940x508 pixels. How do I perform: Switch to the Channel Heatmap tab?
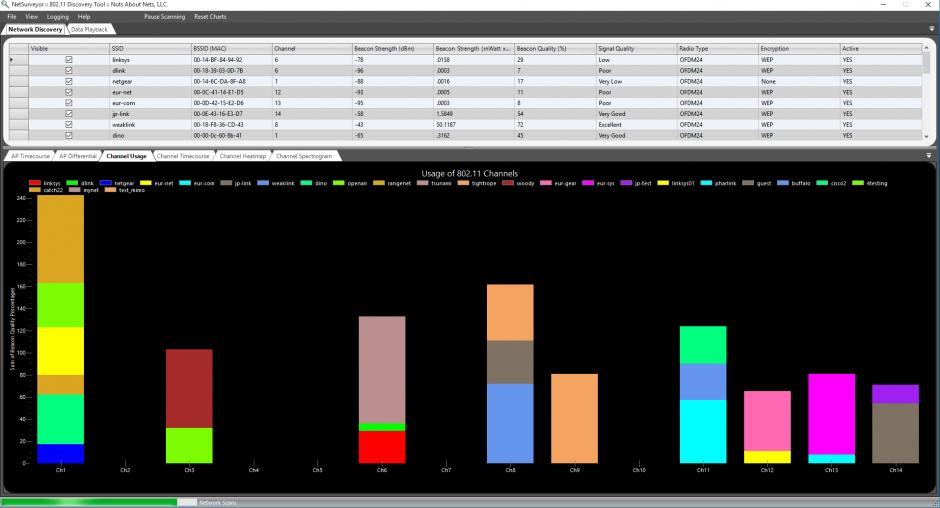[x=243, y=156]
